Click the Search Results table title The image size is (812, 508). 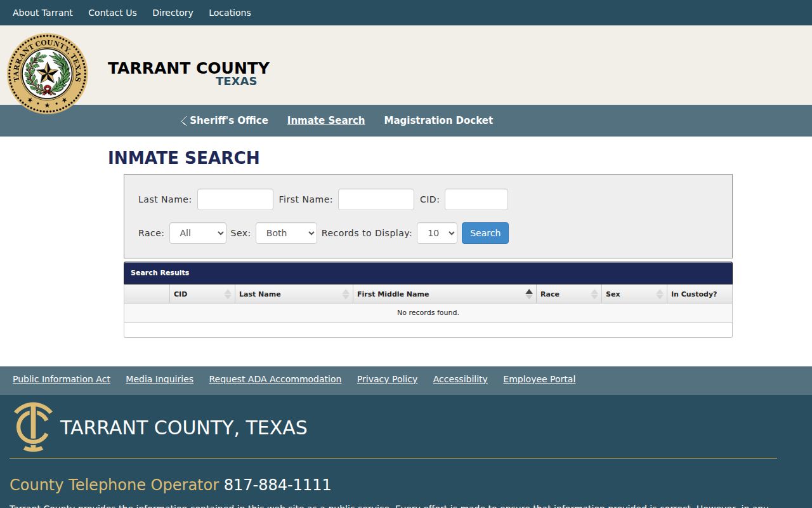point(160,272)
